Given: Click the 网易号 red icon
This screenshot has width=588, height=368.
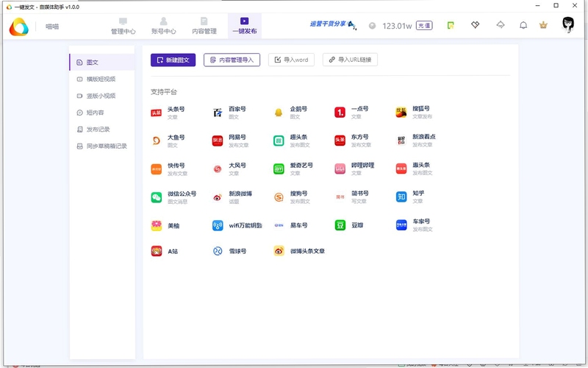Looking at the screenshot, I should coord(218,141).
